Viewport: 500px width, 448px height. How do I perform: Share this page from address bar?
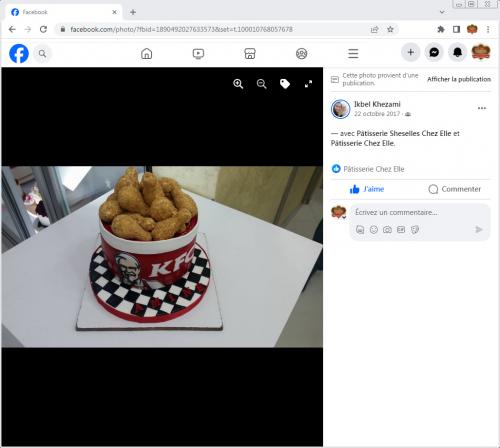(x=375, y=30)
